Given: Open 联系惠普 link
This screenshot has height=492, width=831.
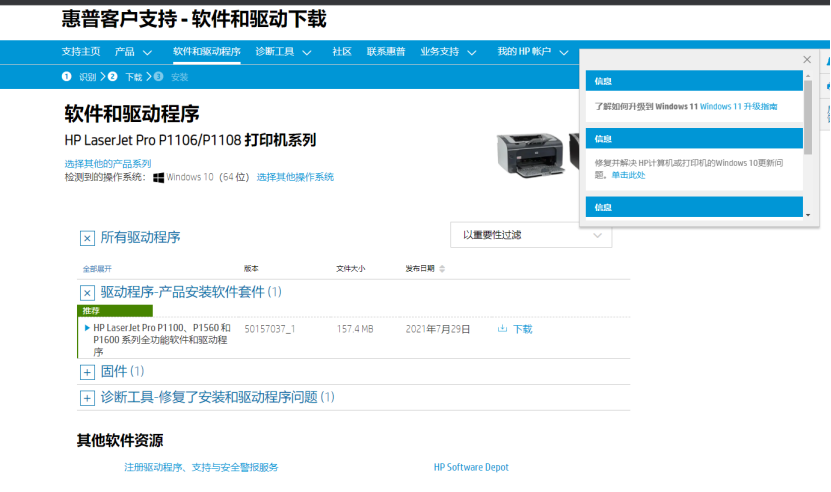Looking at the screenshot, I should pos(386,51).
